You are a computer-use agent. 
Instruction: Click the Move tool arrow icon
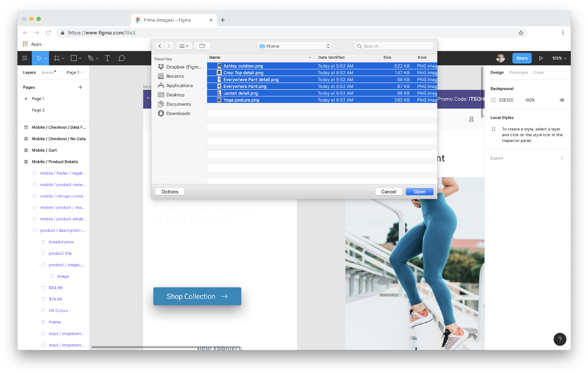click(39, 58)
